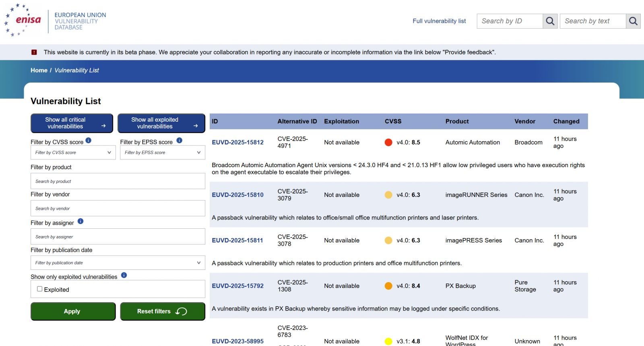Click CVE-2025-1308 alternative ID cell
644x346 pixels.
tap(293, 286)
